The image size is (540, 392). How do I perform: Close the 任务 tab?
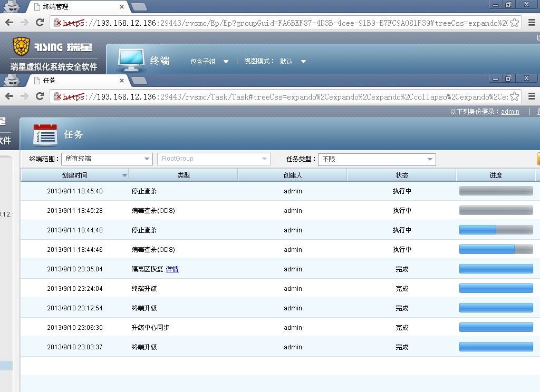(122, 81)
